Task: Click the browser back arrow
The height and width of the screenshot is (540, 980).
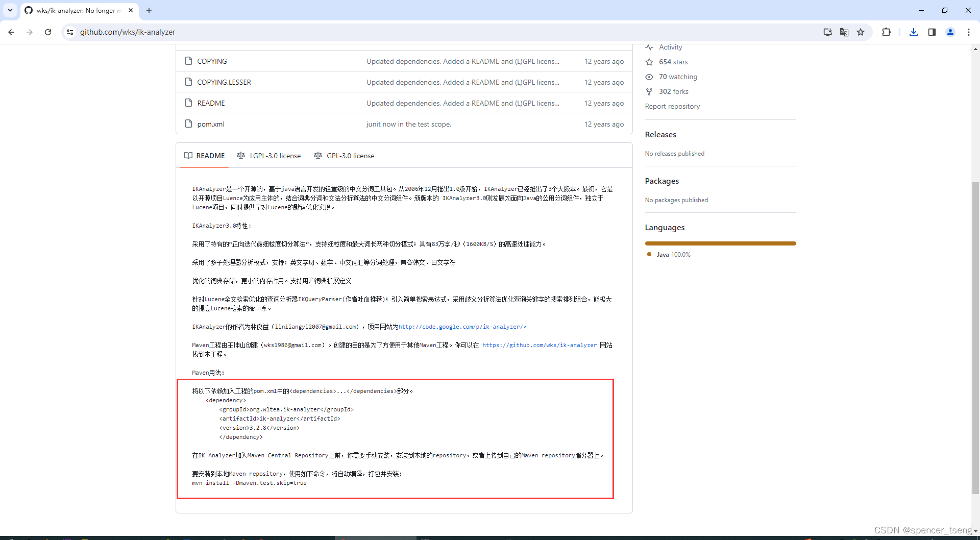Action: click(11, 32)
